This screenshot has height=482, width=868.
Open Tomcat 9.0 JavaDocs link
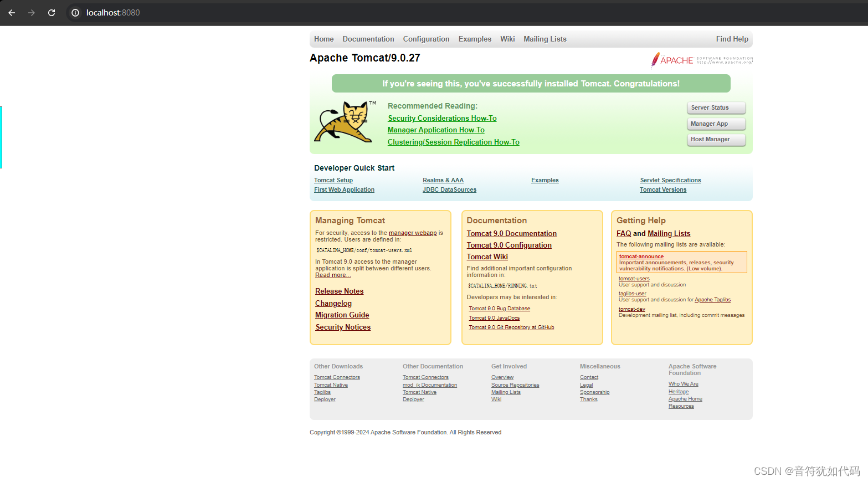click(x=494, y=318)
